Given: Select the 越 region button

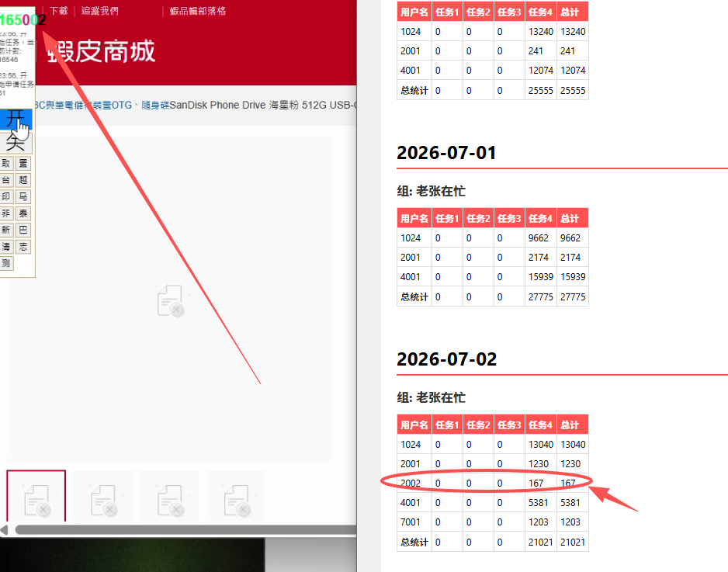Looking at the screenshot, I should [x=23, y=180].
